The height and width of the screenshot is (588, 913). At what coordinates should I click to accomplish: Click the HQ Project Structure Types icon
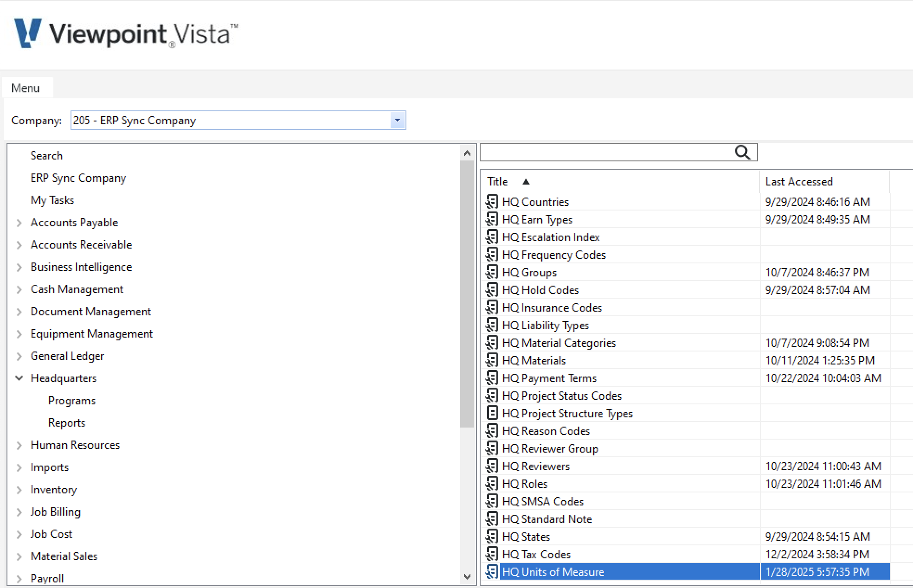493,413
